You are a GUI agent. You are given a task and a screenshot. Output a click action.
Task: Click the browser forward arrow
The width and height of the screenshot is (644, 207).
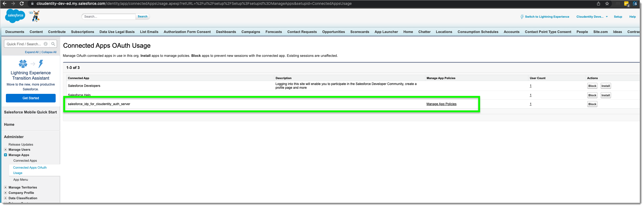point(13,3)
